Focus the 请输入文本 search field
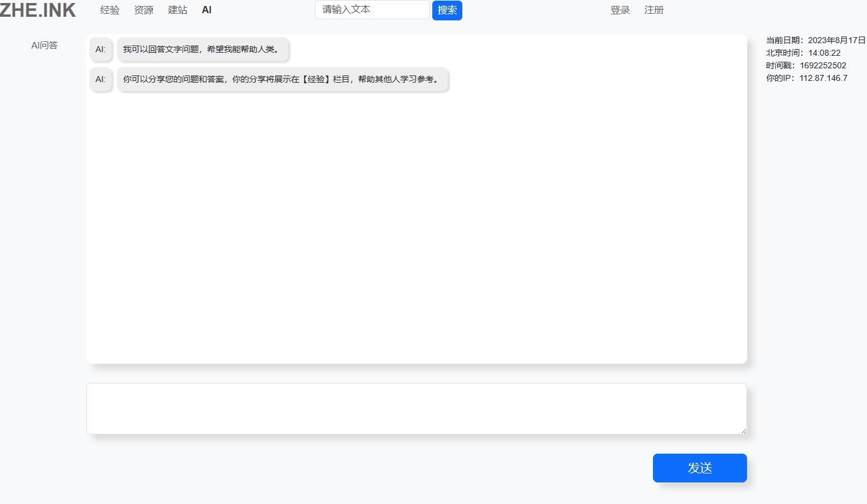The width and height of the screenshot is (867, 504). pos(372,10)
